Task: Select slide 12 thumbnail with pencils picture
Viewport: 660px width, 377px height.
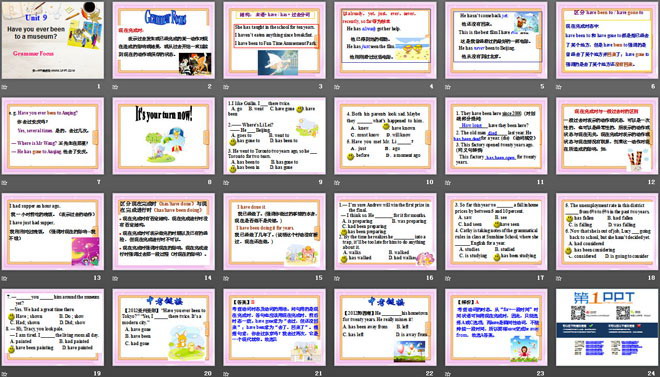Action: pos(607,136)
